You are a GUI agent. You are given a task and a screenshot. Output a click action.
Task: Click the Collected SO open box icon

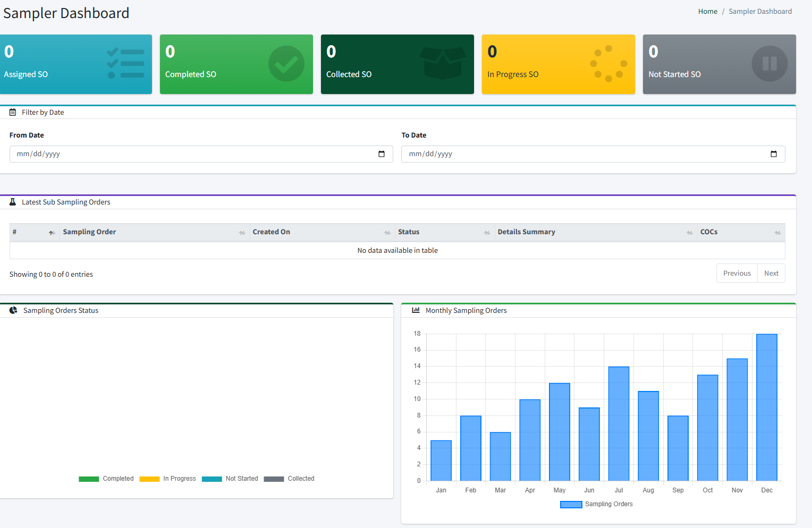(442, 63)
